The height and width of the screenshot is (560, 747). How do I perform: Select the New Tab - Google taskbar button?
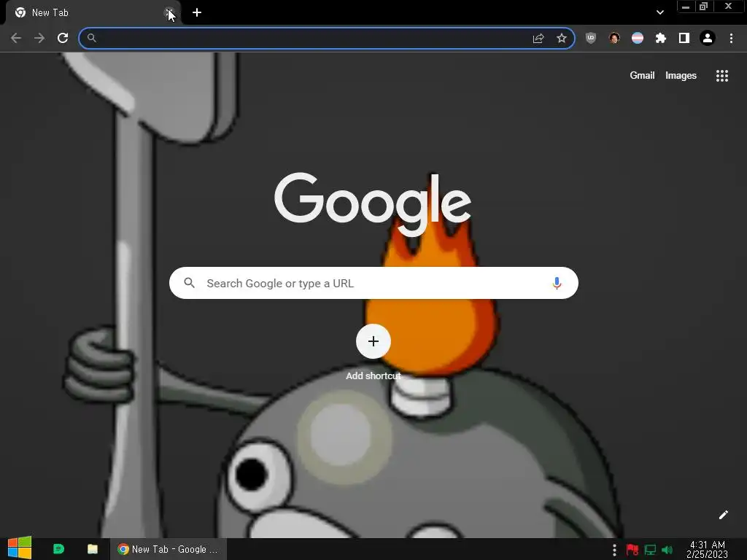[169, 549]
